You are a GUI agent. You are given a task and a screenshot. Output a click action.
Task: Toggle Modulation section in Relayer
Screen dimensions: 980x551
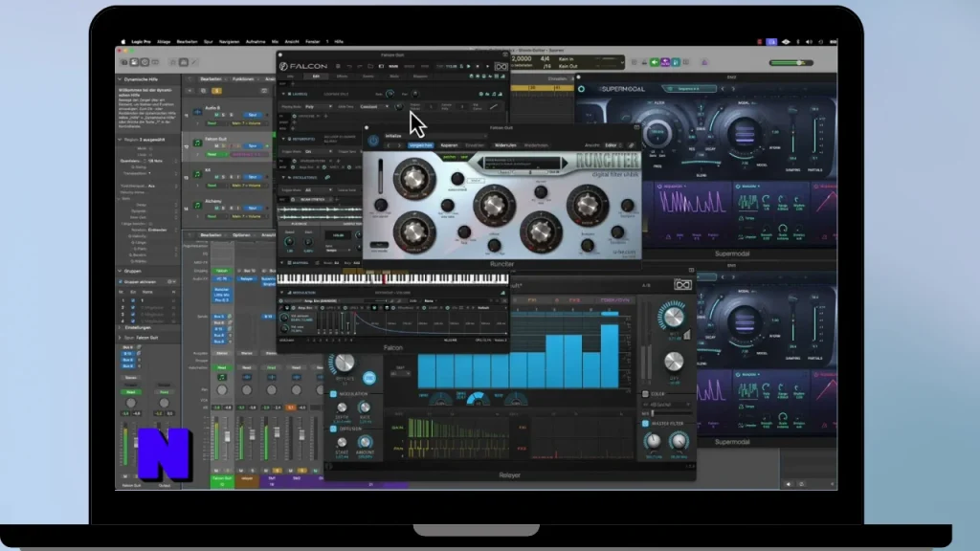[333, 394]
